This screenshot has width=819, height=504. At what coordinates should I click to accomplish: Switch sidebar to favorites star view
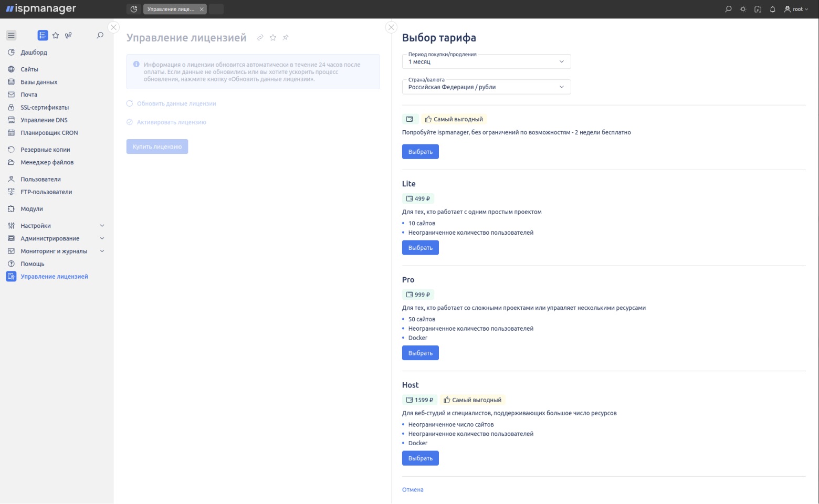55,35
